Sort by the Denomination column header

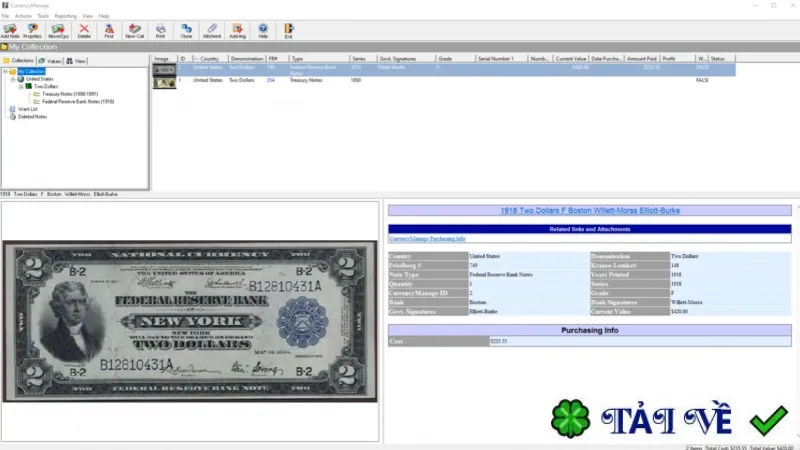[x=247, y=59]
